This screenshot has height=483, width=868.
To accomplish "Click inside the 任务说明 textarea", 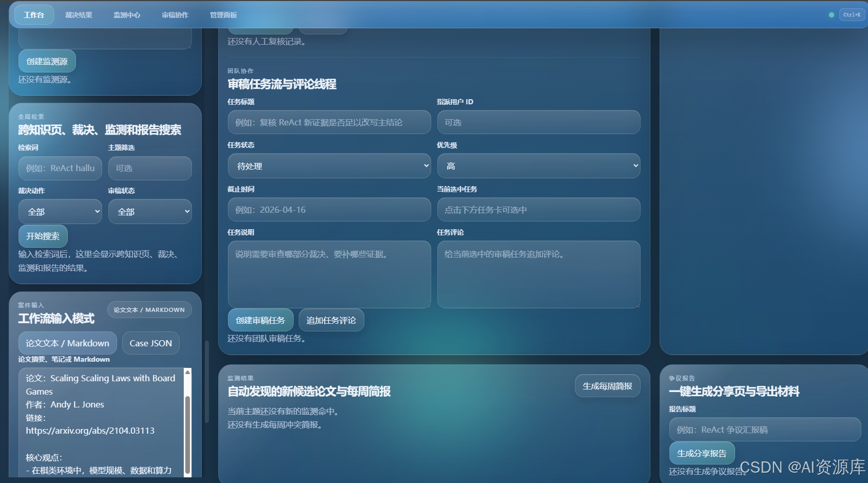I will [x=330, y=274].
